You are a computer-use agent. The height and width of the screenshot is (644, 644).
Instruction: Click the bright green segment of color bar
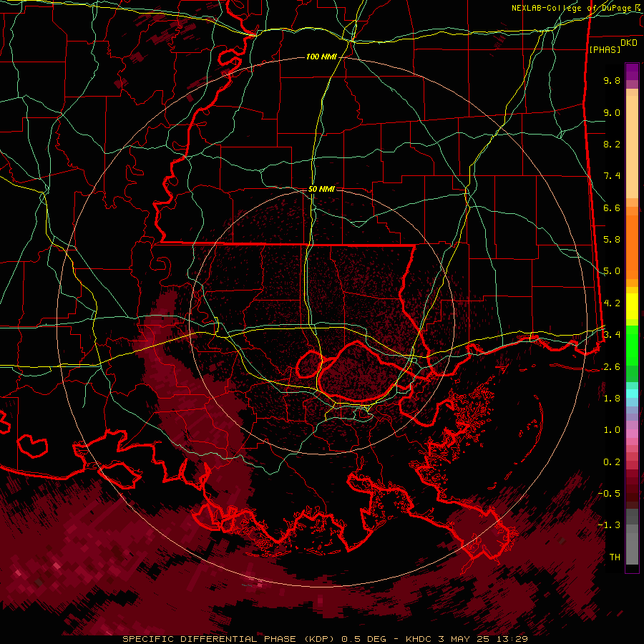click(x=632, y=345)
